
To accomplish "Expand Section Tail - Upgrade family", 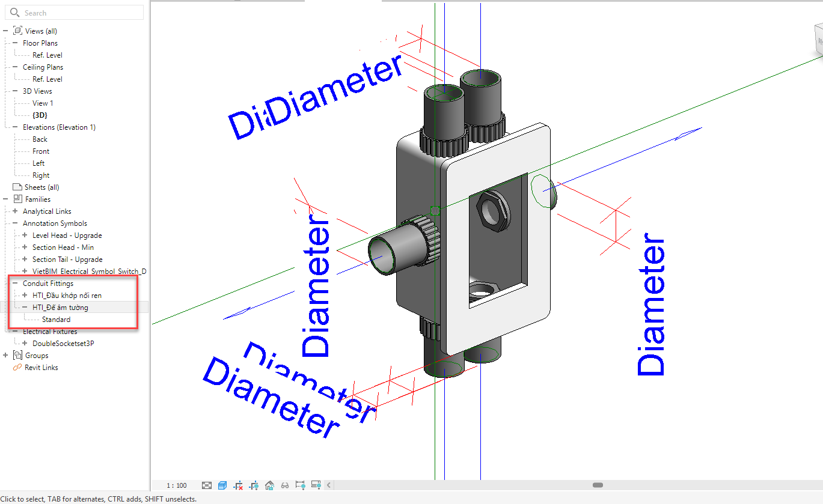I will point(25,259).
